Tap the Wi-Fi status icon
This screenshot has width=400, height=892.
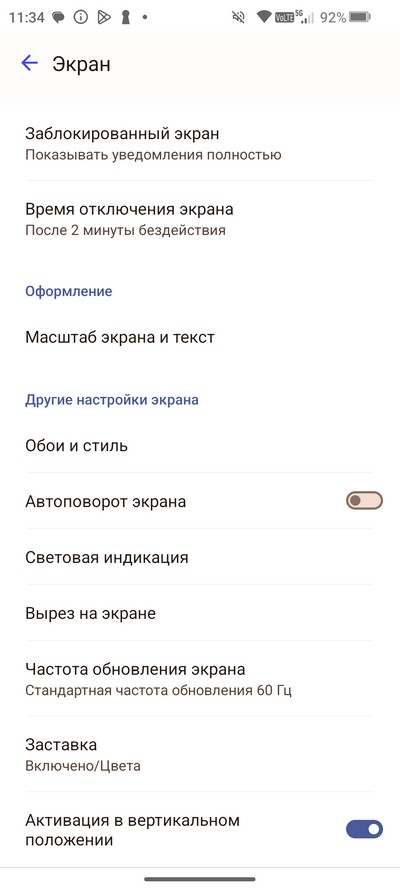point(263,17)
